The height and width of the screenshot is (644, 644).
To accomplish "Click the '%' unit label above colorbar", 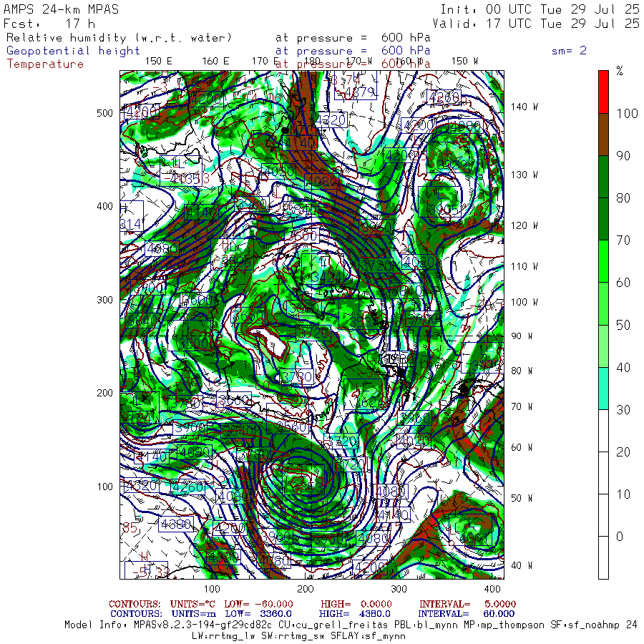I will click(x=620, y=71).
